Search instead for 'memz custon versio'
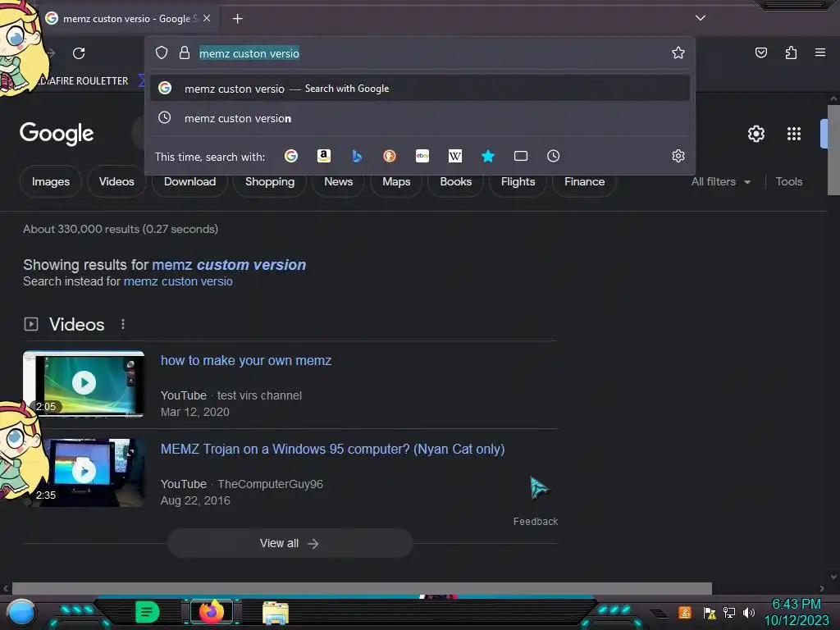Image resolution: width=840 pixels, height=630 pixels. pyautogui.click(x=178, y=281)
